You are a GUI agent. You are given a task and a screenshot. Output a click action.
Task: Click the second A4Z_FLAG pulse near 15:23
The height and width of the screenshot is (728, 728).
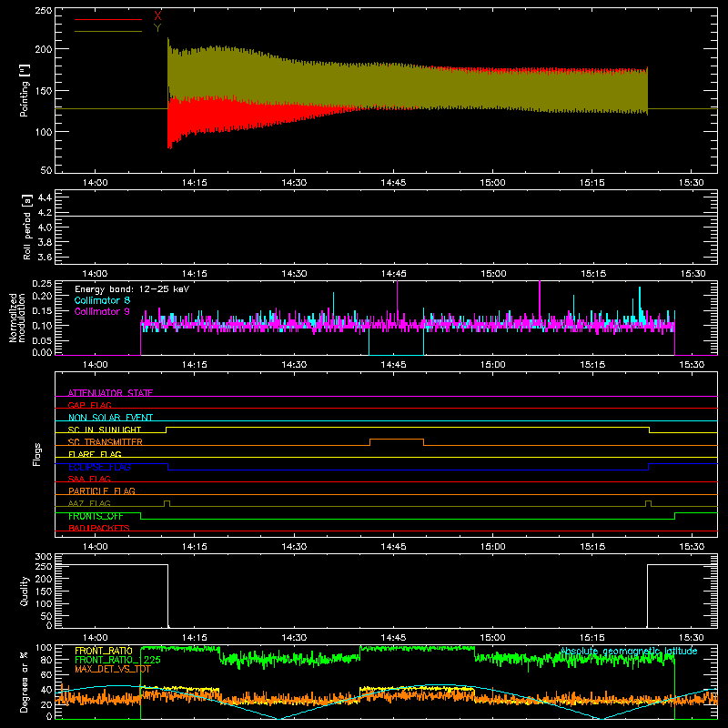pos(648,504)
